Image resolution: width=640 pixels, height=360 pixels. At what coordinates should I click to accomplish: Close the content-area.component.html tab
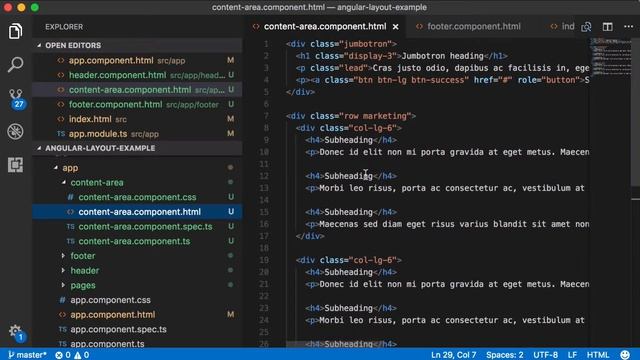pos(396,27)
